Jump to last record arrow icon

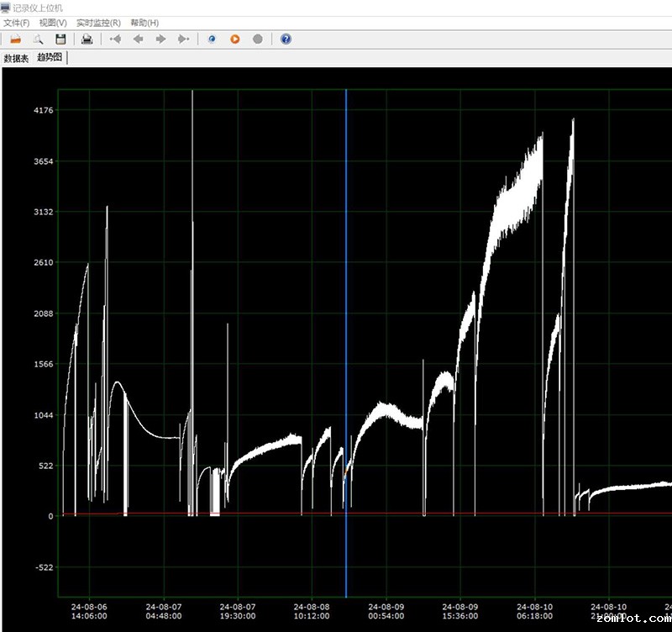[183, 39]
